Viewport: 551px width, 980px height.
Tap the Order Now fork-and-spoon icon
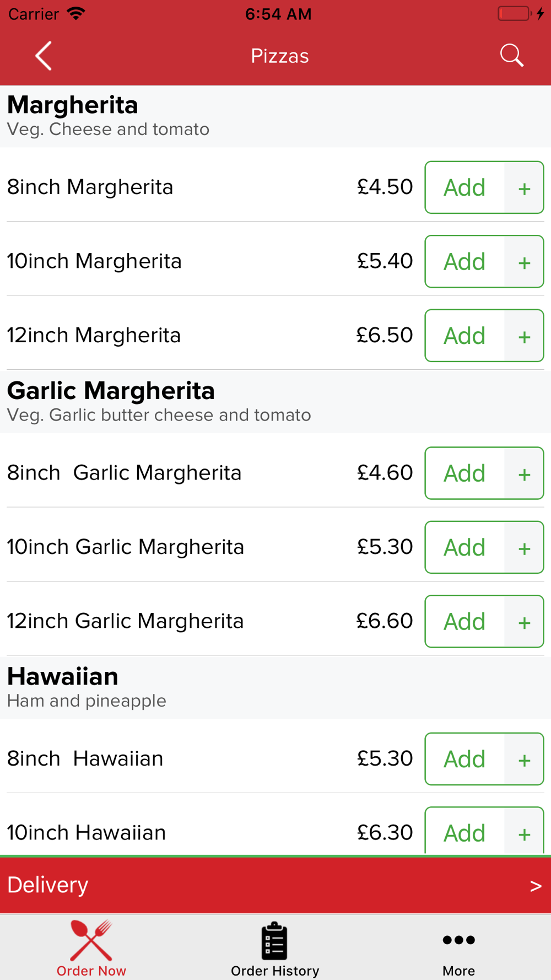tap(91, 941)
